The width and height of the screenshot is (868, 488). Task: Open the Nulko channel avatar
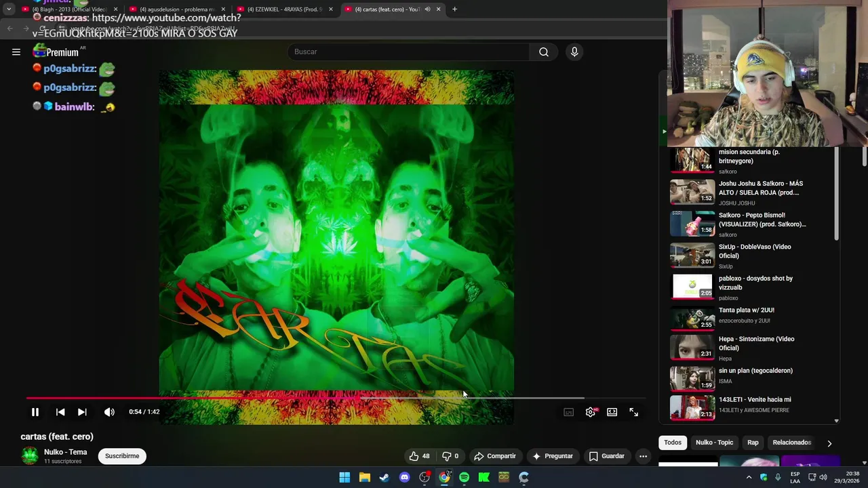click(30, 455)
